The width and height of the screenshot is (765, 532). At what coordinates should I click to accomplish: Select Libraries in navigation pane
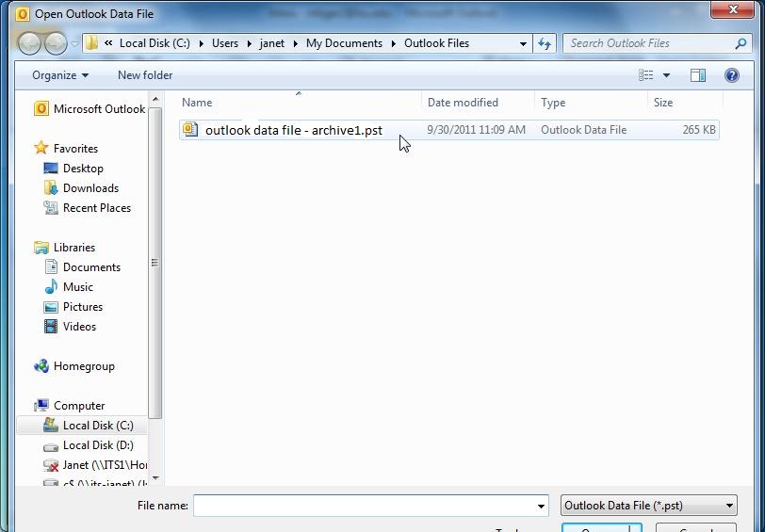[x=74, y=248]
